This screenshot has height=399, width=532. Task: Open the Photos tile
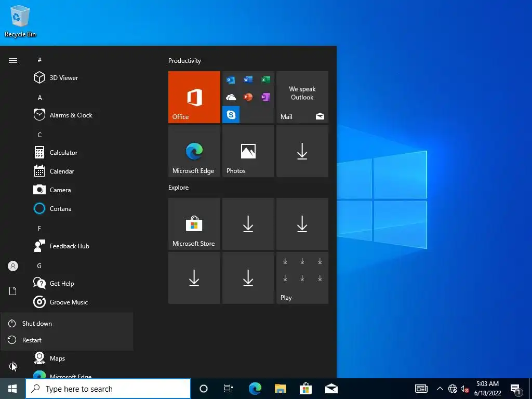[x=248, y=151]
